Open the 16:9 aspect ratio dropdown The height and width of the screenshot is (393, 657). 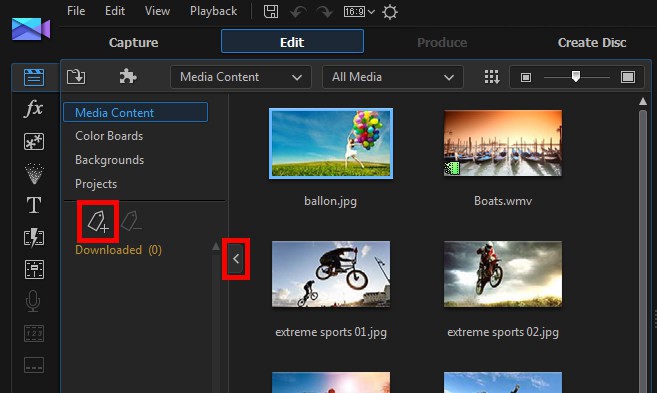tap(359, 12)
